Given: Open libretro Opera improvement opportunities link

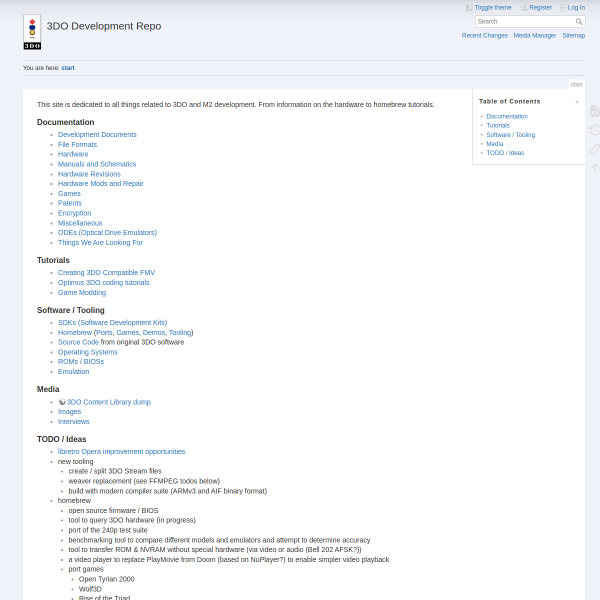Looking at the screenshot, I should pyautogui.click(x=121, y=452).
